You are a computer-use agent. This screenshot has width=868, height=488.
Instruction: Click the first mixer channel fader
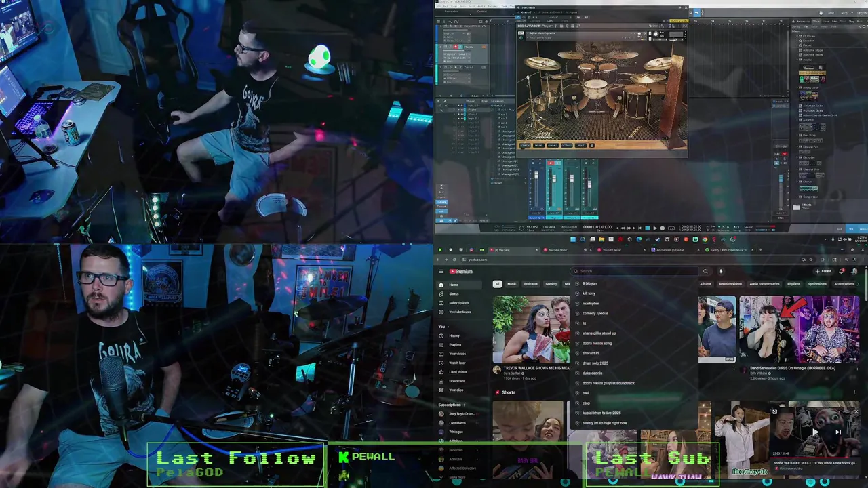(536, 174)
